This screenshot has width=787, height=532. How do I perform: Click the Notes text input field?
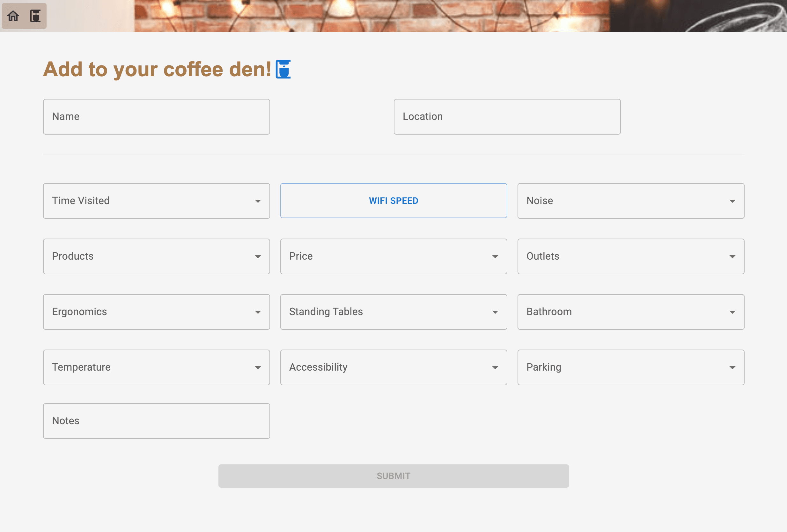pyautogui.click(x=156, y=421)
